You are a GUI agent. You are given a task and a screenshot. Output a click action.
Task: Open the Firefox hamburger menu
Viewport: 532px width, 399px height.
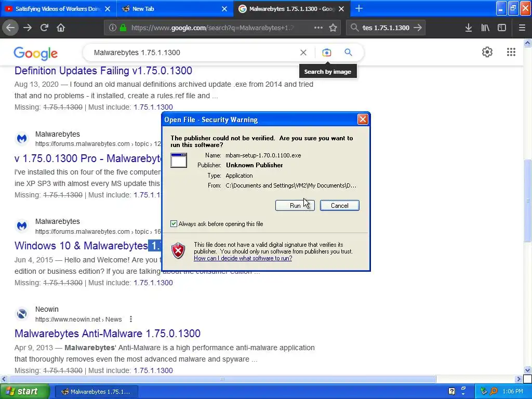coord(522,28)
